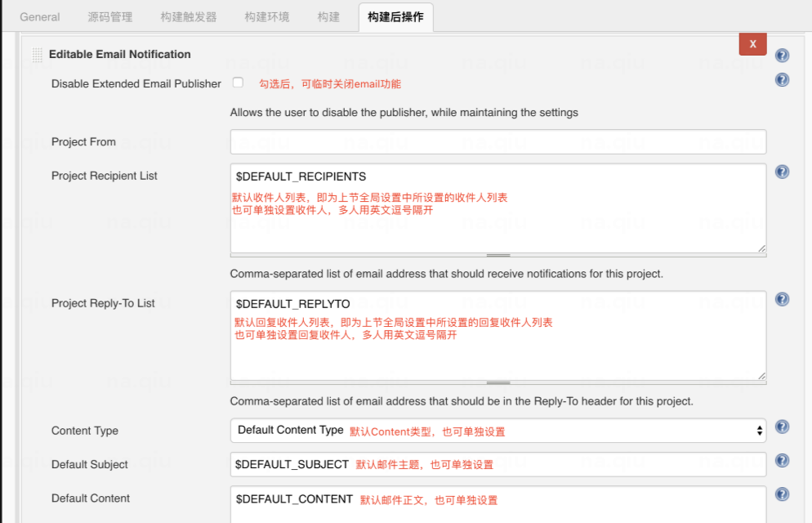Click the Content Type label
This screenshot has width=812, height=523.
tap(85, 431)
